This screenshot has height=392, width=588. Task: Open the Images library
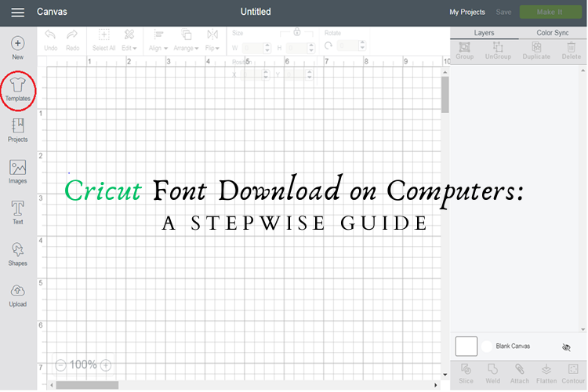click(x=17, y=170)
